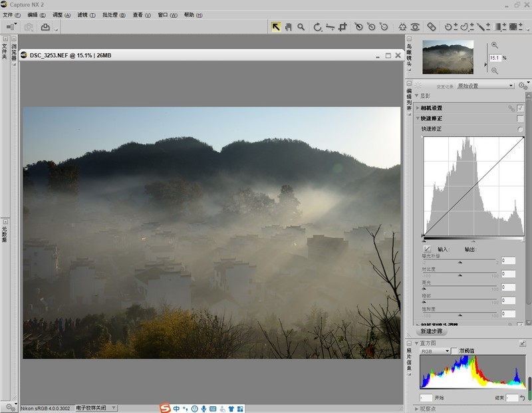This screenshot has width=532, height=413.
Task: Collapse the 显影 group triangle
Action: click(x=416, y=96)
